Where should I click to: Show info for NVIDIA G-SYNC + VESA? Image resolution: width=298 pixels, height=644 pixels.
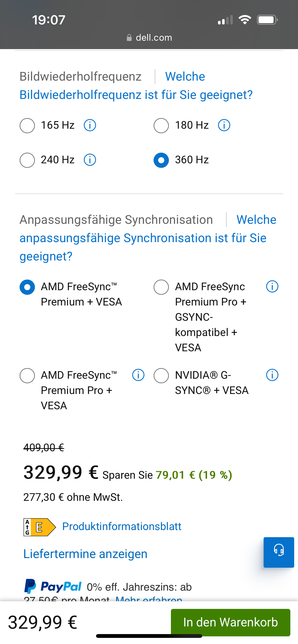point(272,375)
